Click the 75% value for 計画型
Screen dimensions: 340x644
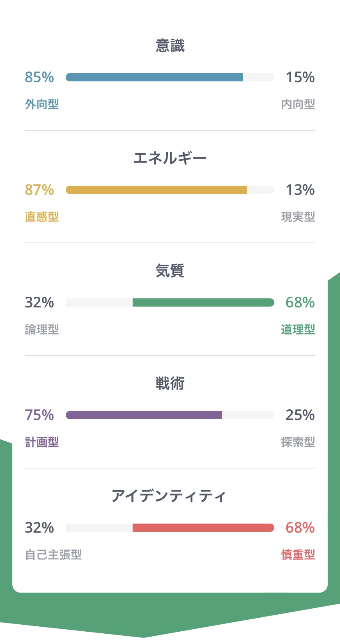pyautogui.click(x=39, y=415)
